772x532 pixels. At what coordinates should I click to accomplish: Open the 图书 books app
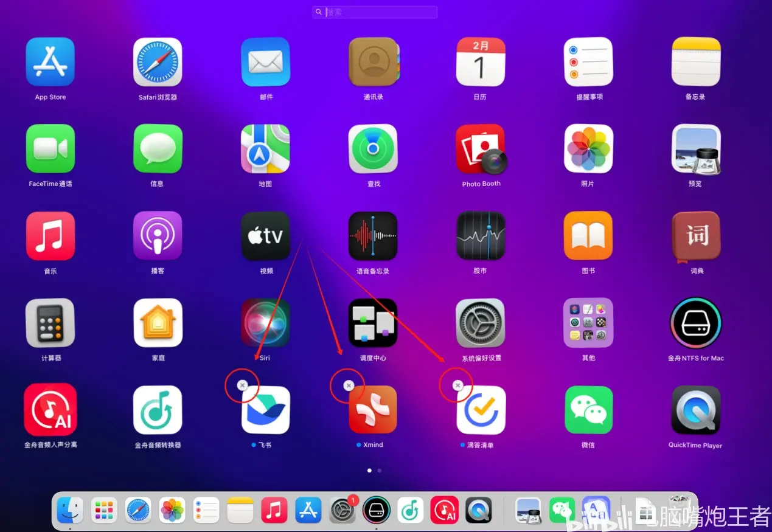588,236
